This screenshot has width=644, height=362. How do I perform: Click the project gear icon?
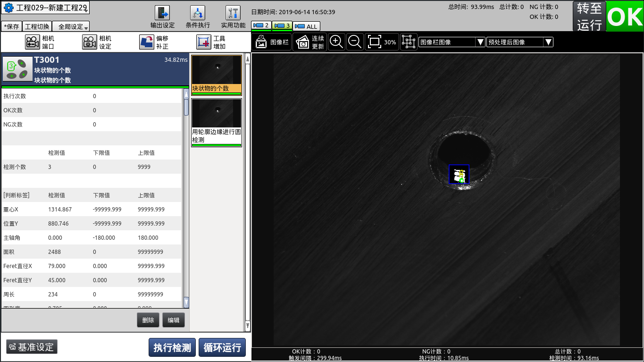pyautogui.click(x=8, y=8)
